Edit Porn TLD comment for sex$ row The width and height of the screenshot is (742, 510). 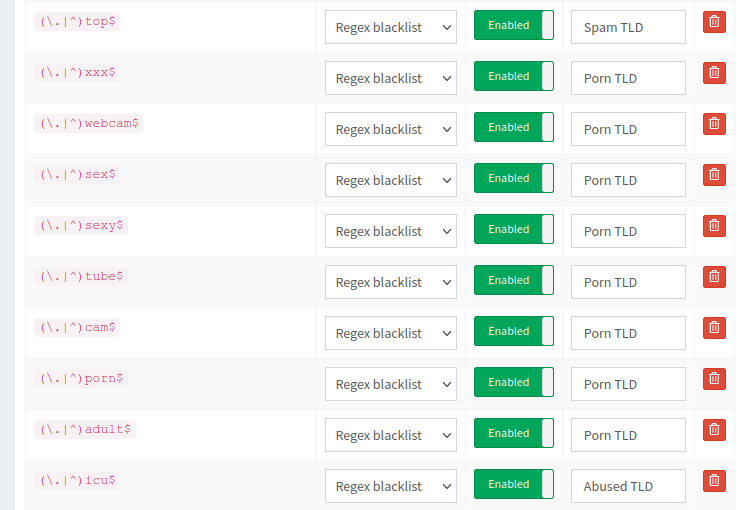[628, 181]
